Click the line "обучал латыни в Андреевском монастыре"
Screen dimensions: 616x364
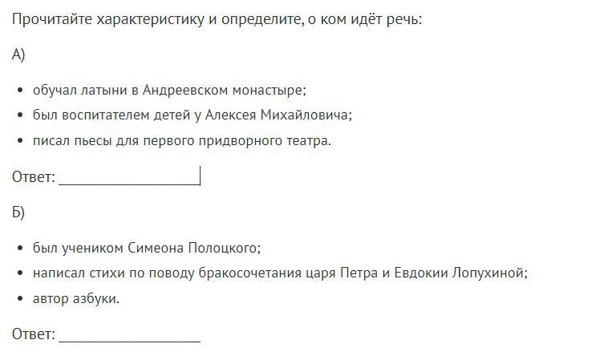[169, 90]
